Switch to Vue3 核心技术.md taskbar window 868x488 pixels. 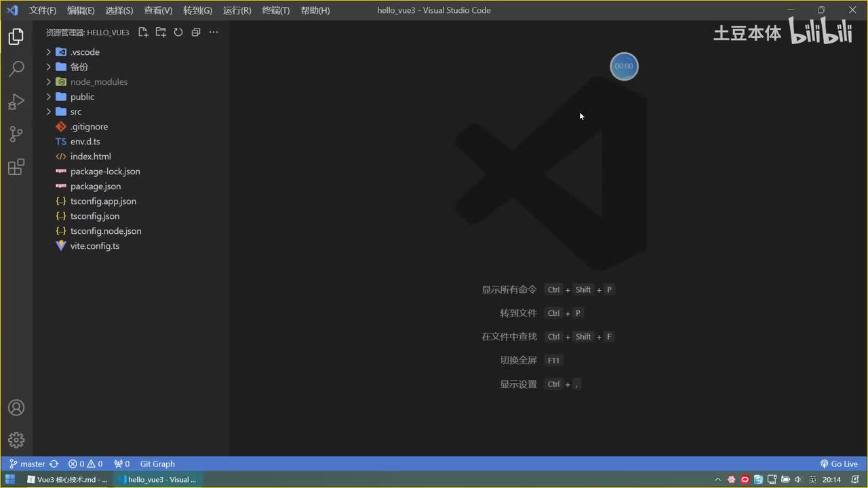[x=67, y=480]
